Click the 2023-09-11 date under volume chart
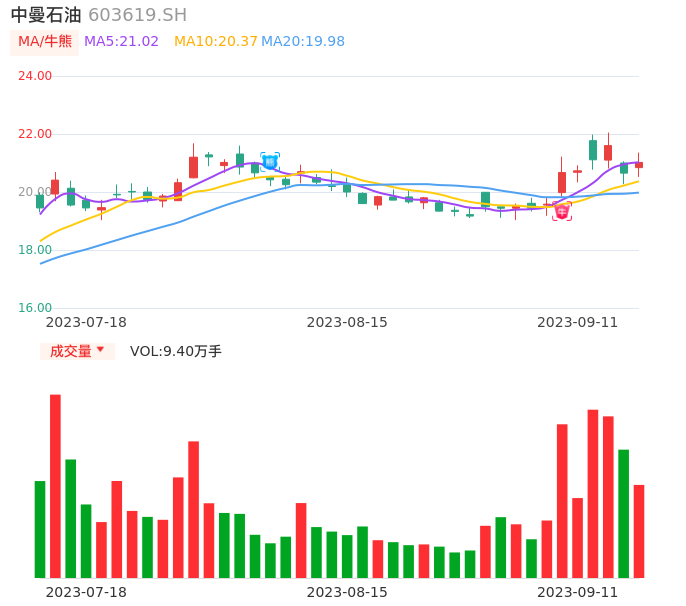Image resolution: width=686 pixels, height=606 pixels. [x=578, y=592]
